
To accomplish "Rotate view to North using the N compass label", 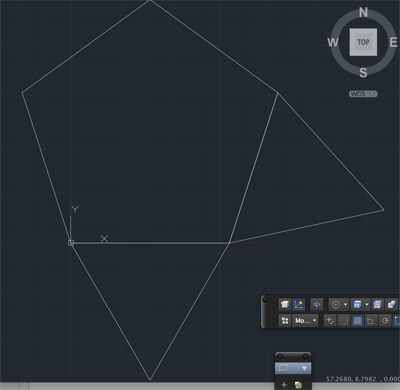I will (363, 13).
